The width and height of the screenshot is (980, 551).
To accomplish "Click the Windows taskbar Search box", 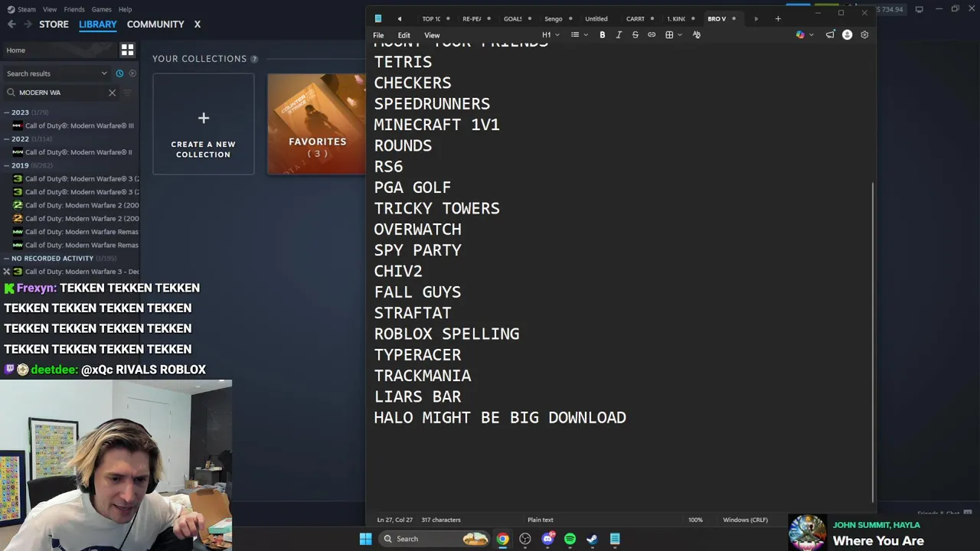I will [433, 539].
